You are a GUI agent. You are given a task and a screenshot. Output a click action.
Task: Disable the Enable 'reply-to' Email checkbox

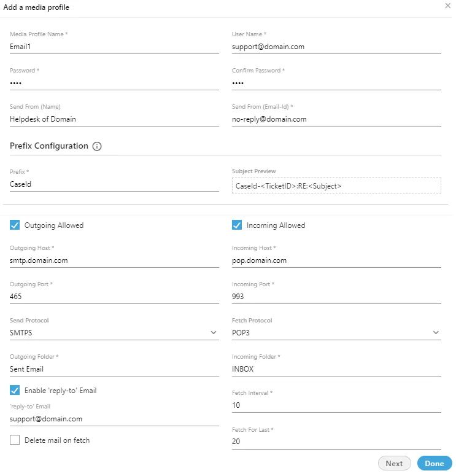[x=15, y=391]
